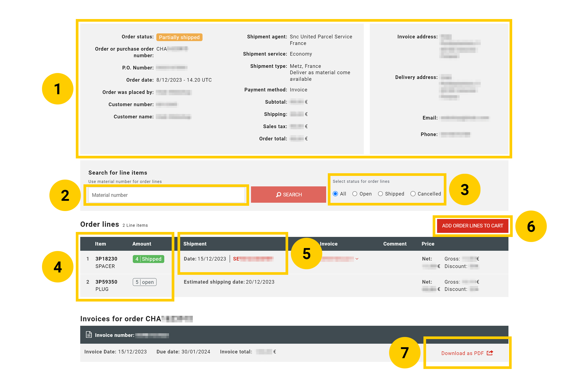The height and width of the screenshot is (388, 588).
Task: Select item 3P59350 PLUG in order lines
Action: click(106, 282)
